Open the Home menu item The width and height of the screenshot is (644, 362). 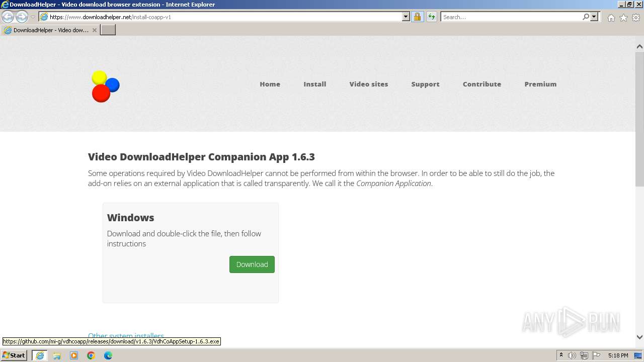[x=270, y=84]
